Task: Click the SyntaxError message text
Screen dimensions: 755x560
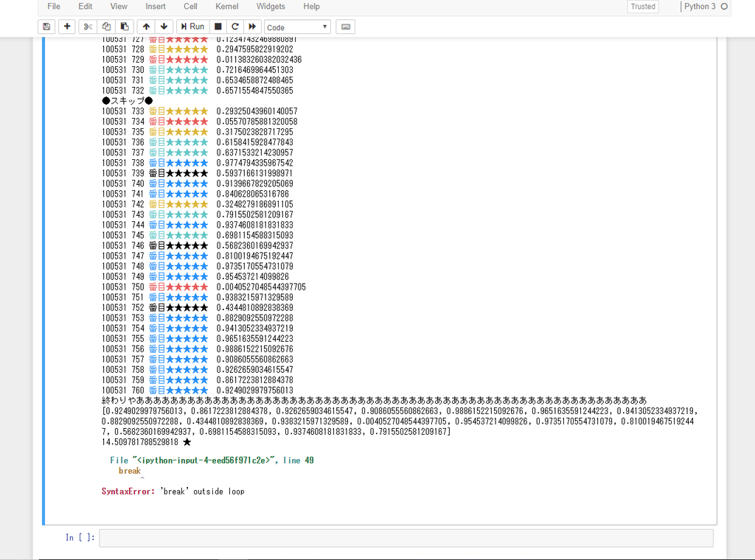Action: click(173, 491)
